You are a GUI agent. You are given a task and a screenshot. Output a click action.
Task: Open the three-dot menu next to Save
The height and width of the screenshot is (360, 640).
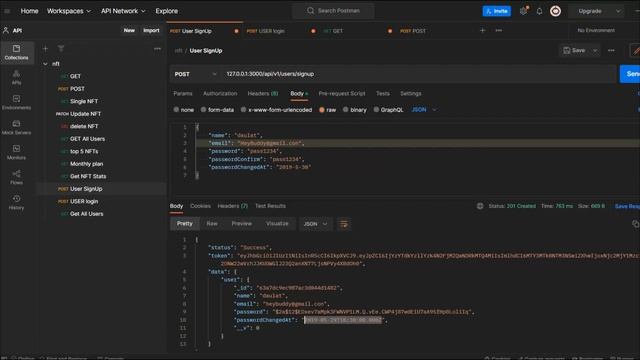[611, 51]
